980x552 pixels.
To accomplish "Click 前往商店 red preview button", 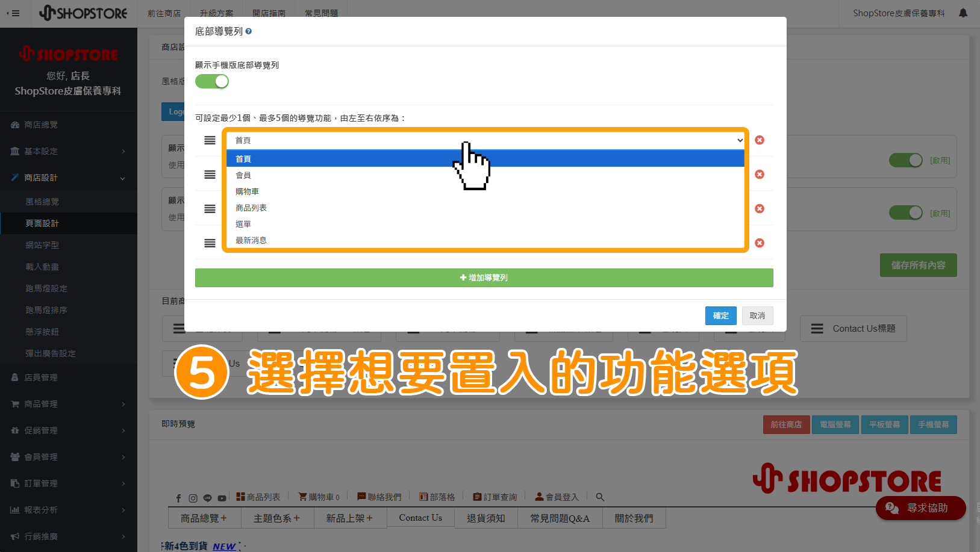I will (786, 424).
